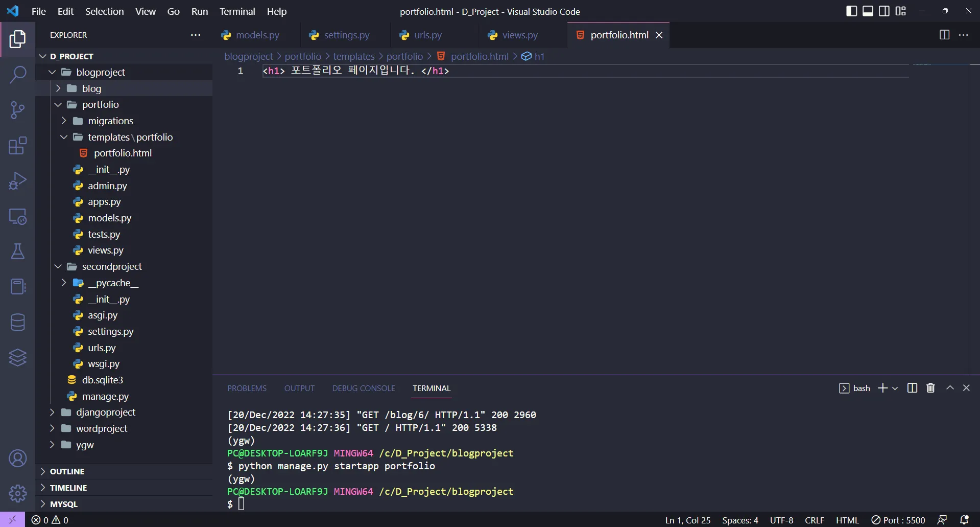Open the Source Control view

click(x=17, y=110)
